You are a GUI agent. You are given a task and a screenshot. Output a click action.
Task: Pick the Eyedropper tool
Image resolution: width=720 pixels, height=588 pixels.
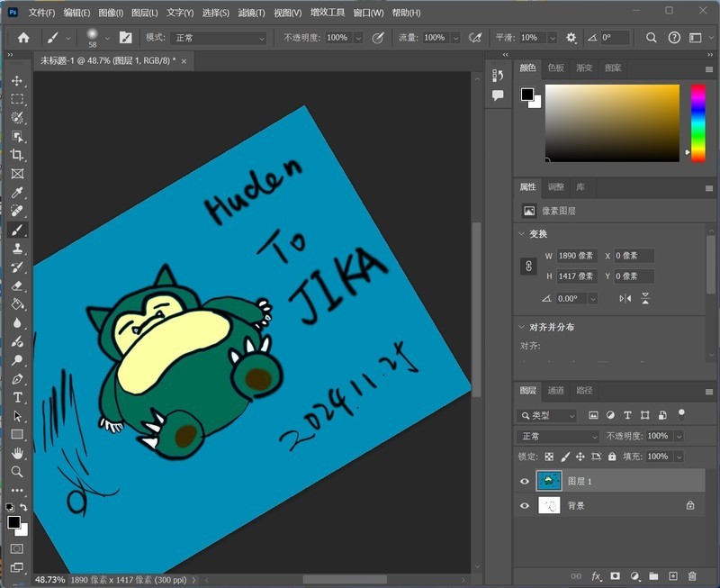click(x=17, y=193)
